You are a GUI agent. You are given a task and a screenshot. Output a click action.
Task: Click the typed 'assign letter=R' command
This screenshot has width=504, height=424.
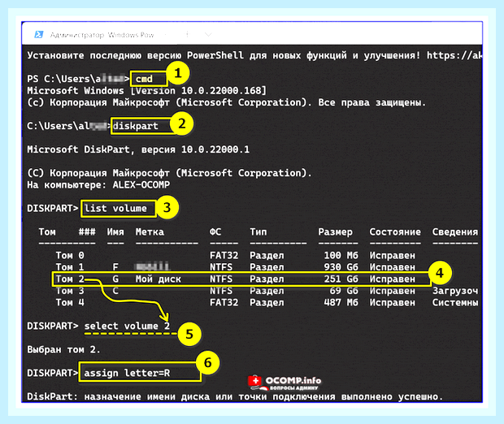click(127, 373)
